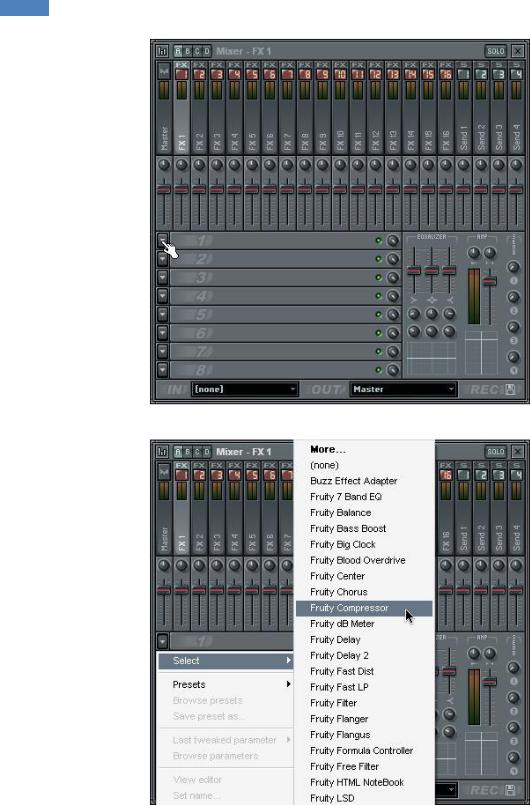Screen dimensions: 530x805
Task: Select FX 2 track number in menu-free mixer
Action: 199,74
